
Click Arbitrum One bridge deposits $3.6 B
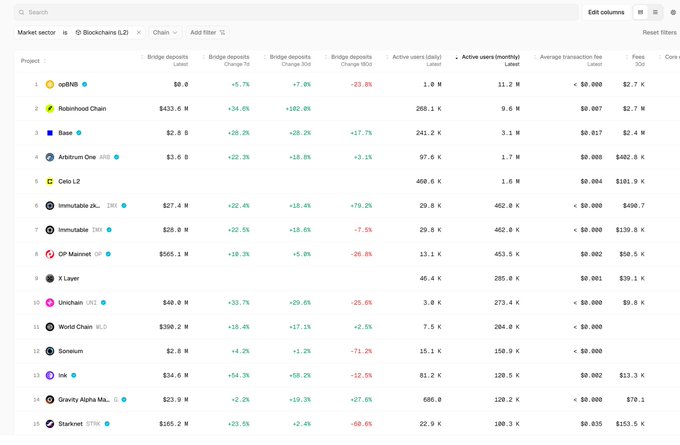pyautogui.click(x=177, y=157)
